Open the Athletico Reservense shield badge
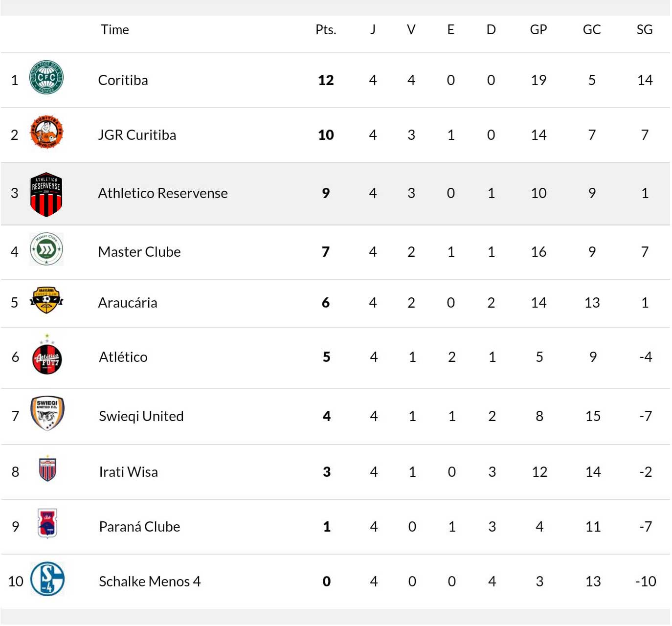This screenshot has height=626, width=672. click(46, 194)
